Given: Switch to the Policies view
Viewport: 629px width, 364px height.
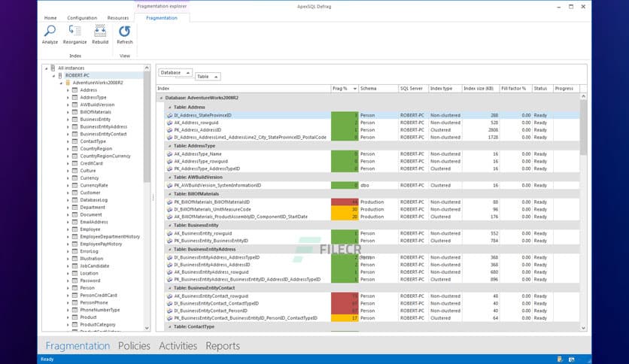Looking at the screenshot, I should pyautogui.click(x=134, y=345).
